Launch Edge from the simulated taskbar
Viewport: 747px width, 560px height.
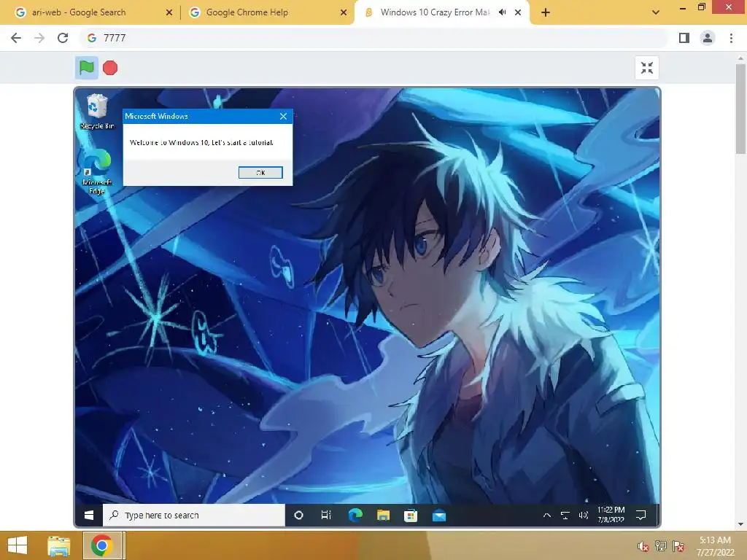point(355,516)
